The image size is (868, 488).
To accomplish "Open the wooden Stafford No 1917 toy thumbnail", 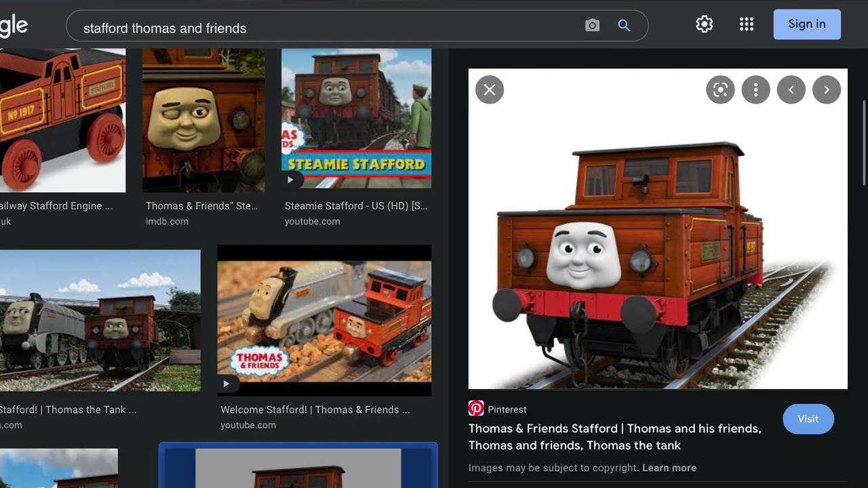I will click(x=62, y=121).
